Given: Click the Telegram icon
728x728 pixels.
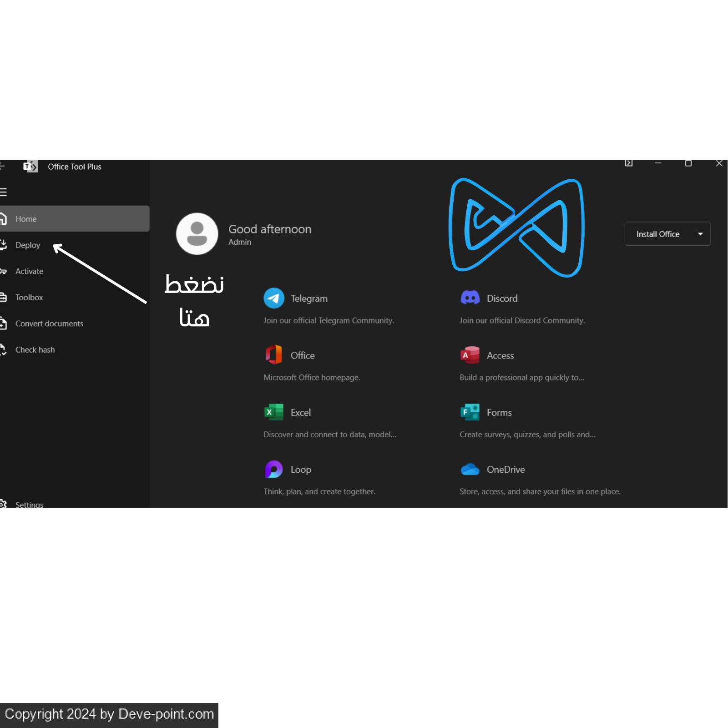Looking at the screenshot, I should pyautogui.click(x=274, y=298).
